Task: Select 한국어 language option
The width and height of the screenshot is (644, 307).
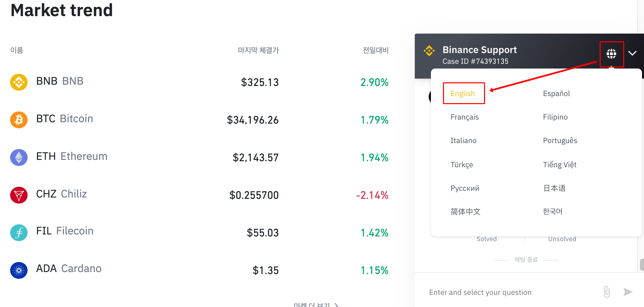Action: (553, 212)
